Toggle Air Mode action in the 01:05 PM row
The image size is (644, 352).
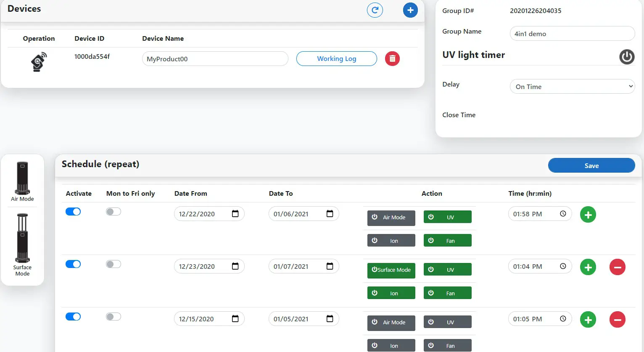click(x=391, y=323)
